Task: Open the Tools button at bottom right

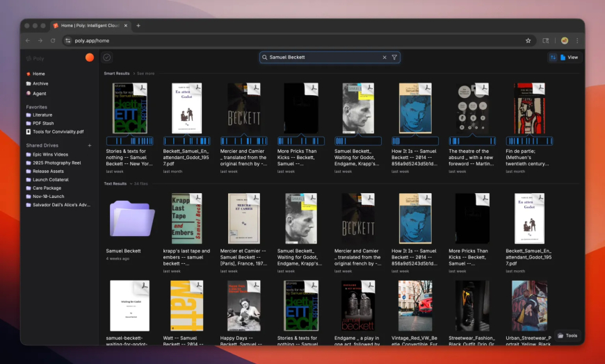Action: [567, 336]
